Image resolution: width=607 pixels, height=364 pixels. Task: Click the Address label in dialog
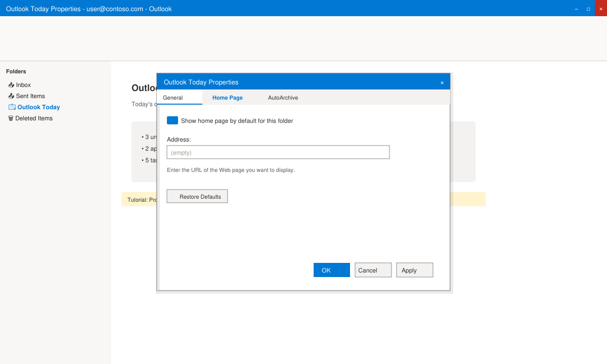pos(179,140)
